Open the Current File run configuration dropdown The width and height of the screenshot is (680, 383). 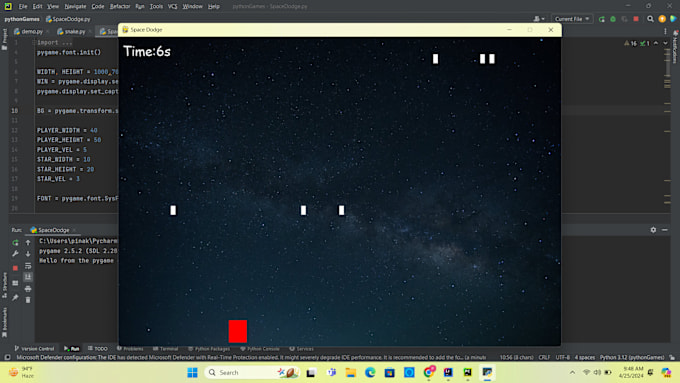(572, 19)
